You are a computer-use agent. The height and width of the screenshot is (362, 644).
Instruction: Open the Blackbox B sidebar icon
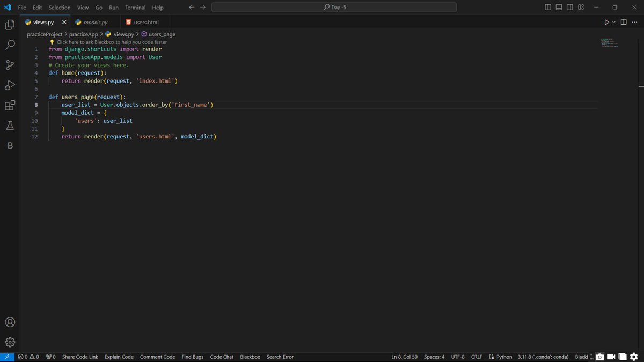pyautogui.click(x=10, y=145)
